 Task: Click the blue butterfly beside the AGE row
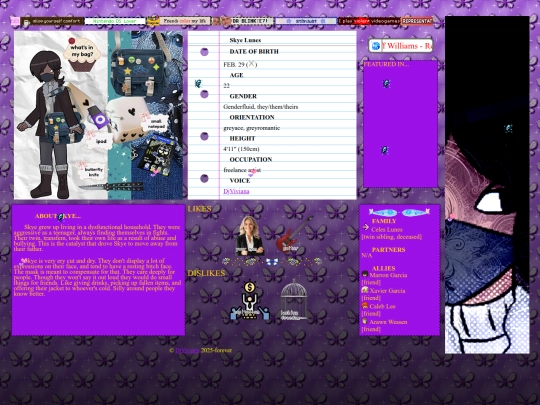tap(198, 83)
